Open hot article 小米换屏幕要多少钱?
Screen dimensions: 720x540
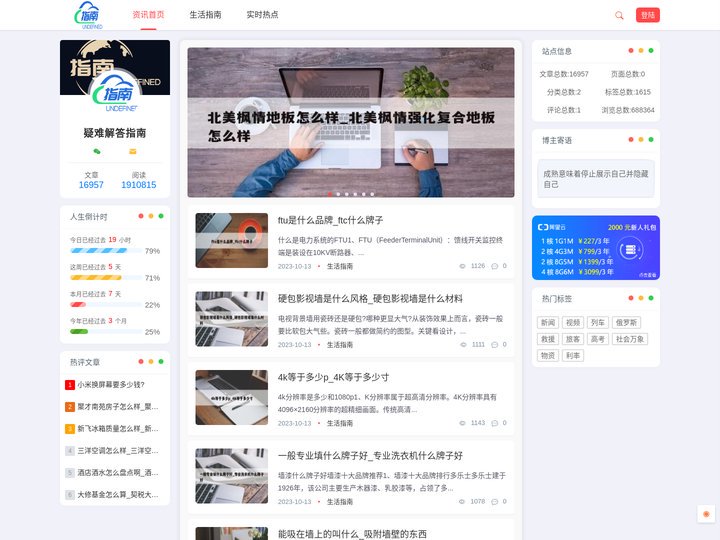pos(111,385)
